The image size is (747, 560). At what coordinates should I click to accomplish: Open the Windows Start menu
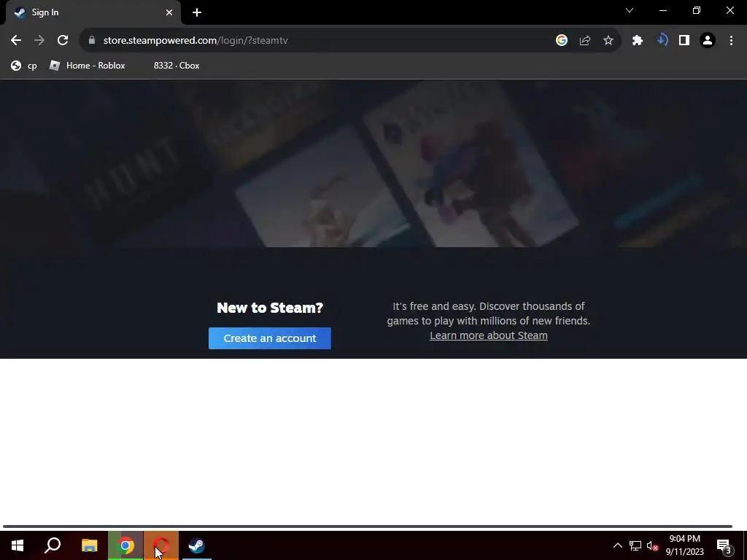coord(18,545)
